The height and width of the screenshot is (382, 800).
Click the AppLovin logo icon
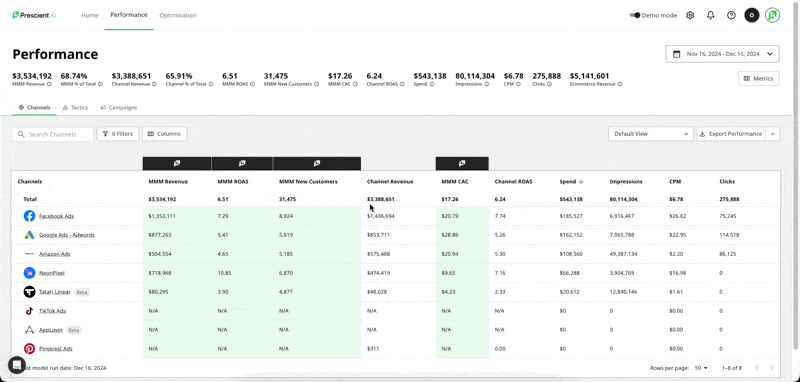tap(29, 330)
